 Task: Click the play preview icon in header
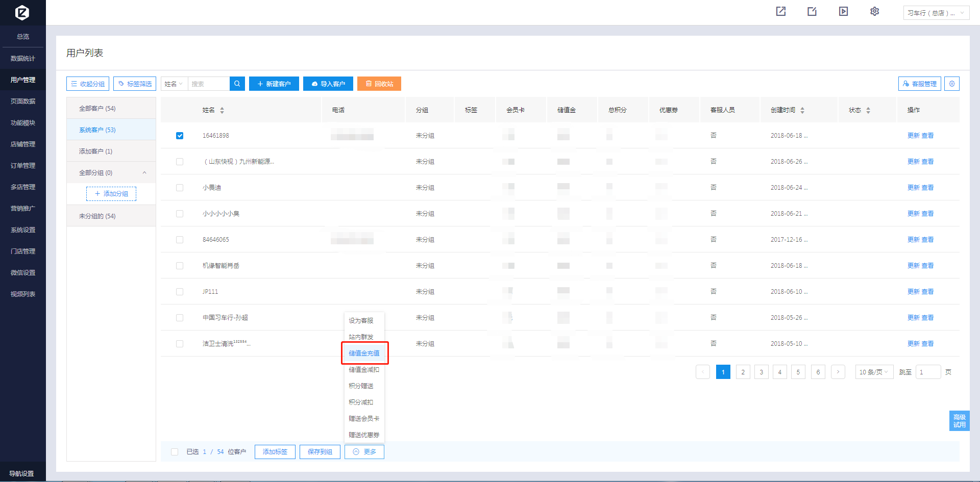843,12
